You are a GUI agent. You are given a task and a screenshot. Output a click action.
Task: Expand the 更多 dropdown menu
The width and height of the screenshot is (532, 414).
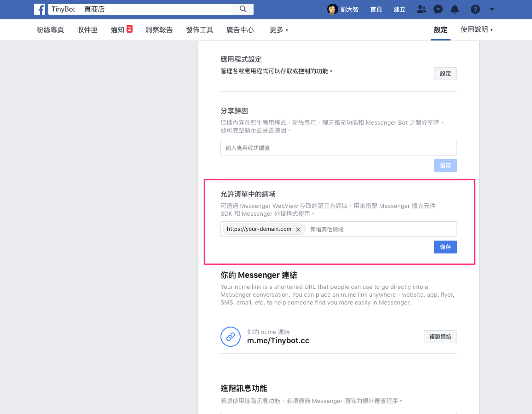pyautogui.click(x=278, y=30)
